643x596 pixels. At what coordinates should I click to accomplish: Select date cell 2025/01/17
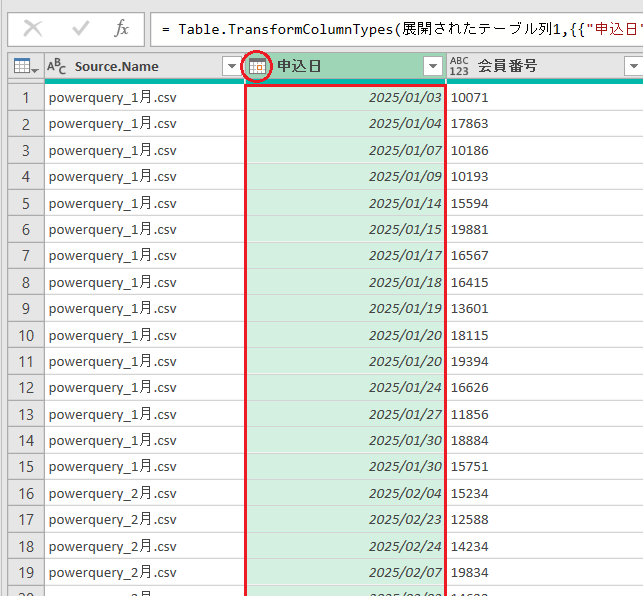[345, 256]
